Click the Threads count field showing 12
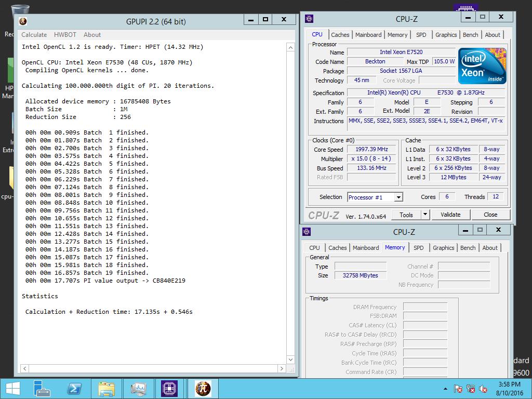This screenshot has height=399, width=532. tap(495, 196)
